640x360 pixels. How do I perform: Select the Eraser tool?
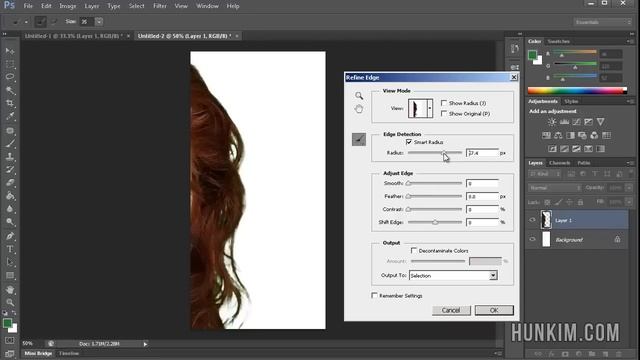[x=10, y=182]
